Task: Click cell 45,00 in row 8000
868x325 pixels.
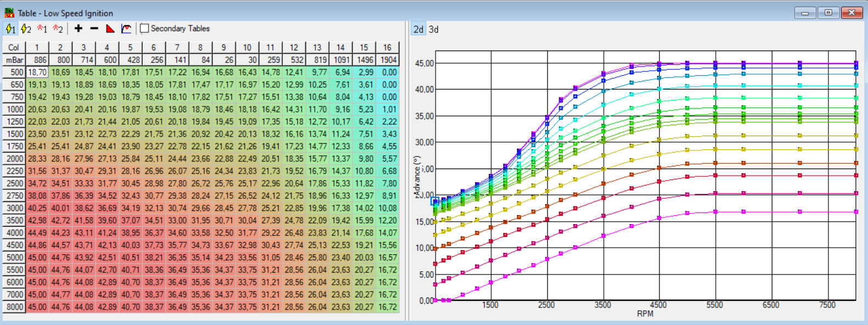Action: tap(37, 307)
